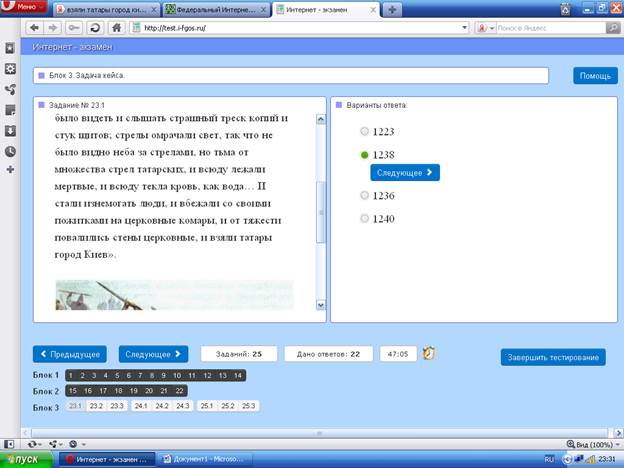Click the alarm clock timer icon
This screenshot has height=468, width=624.
[x=429, y=353]
